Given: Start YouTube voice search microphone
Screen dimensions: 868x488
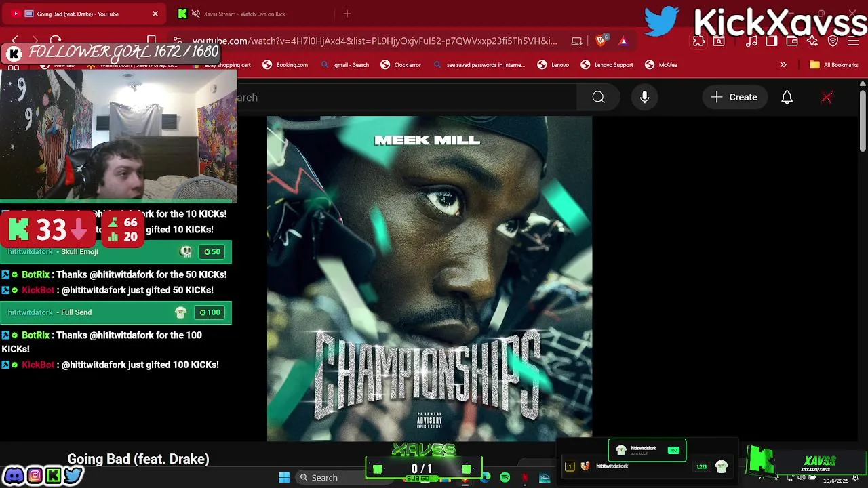Looking at the screenshot, I should 645,98.
